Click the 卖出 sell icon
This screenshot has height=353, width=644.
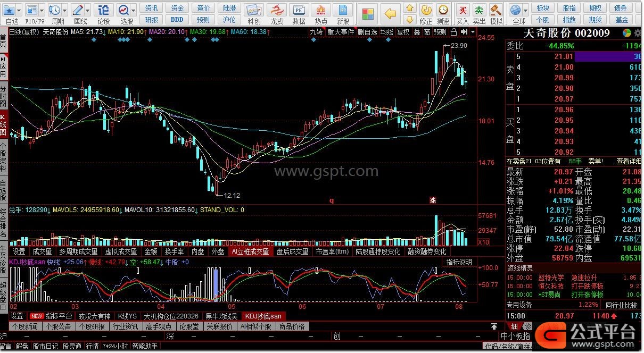click(x=480, y=10)
